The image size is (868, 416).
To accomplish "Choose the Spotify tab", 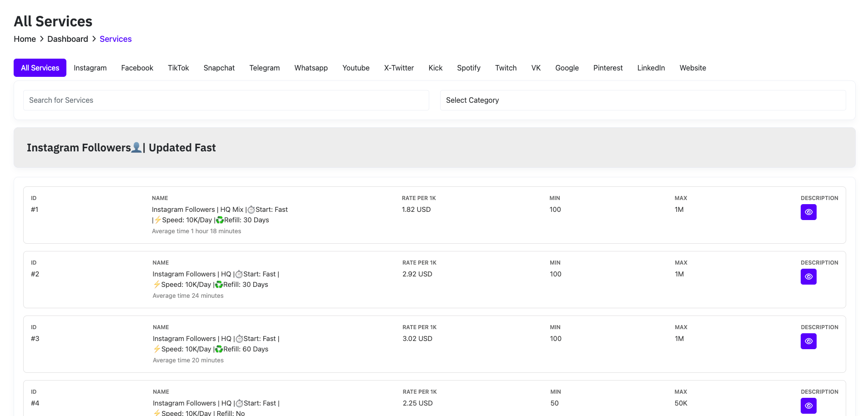I will point(468,68).
